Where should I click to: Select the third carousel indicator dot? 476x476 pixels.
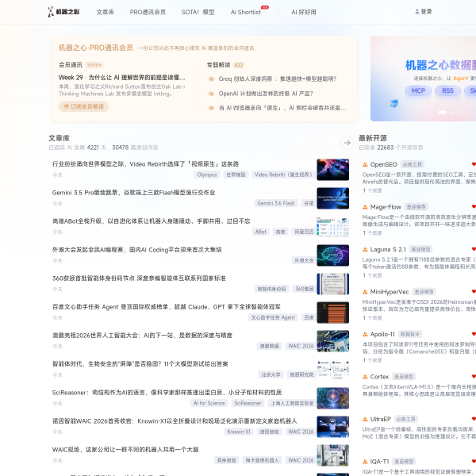pos(459,113)
